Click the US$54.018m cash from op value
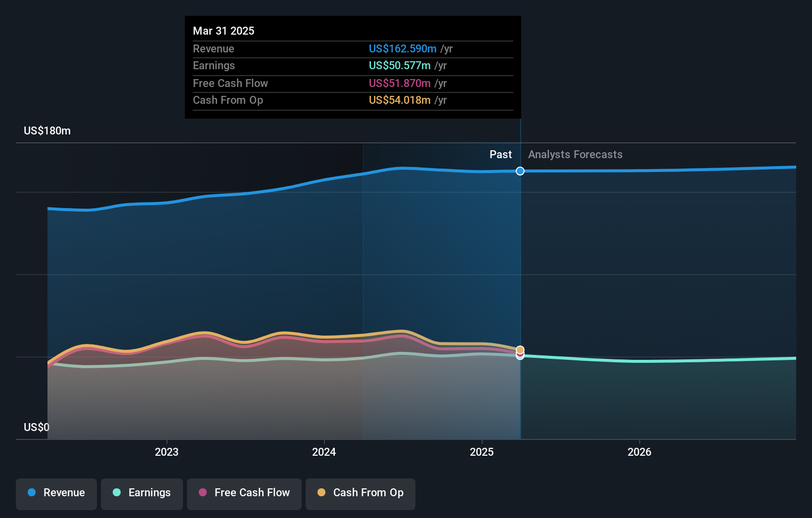The height and width of the screenshot is (518, 812). click(x=400, y=100)
